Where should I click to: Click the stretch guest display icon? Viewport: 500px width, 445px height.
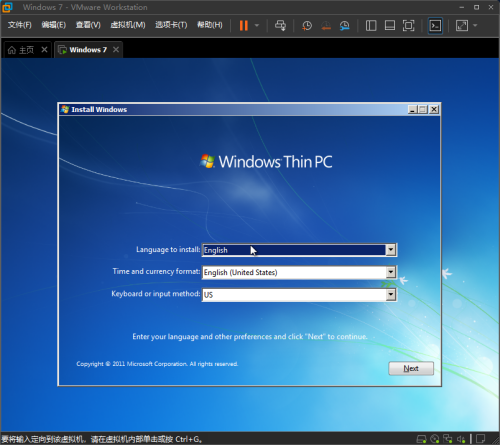[x=462, y=25]
